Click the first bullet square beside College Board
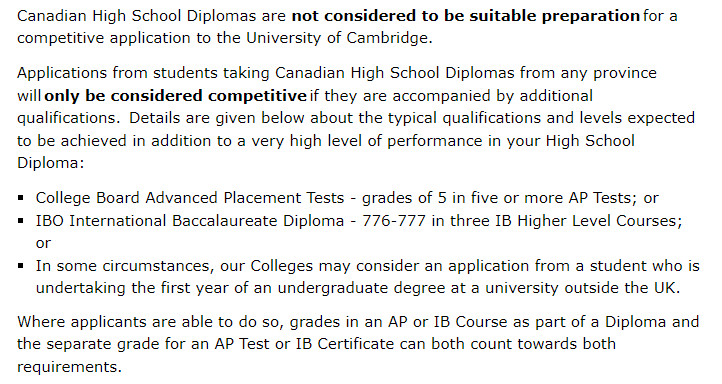722x384 pixels. pos(21,198)
